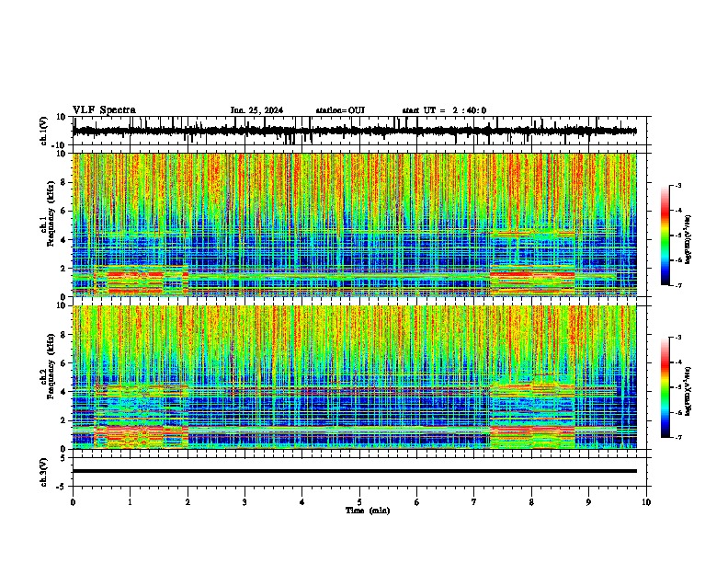This screenshot has width=728, height=563.
Task: Click time axis tick label '9'
Action: pos(588,502)
